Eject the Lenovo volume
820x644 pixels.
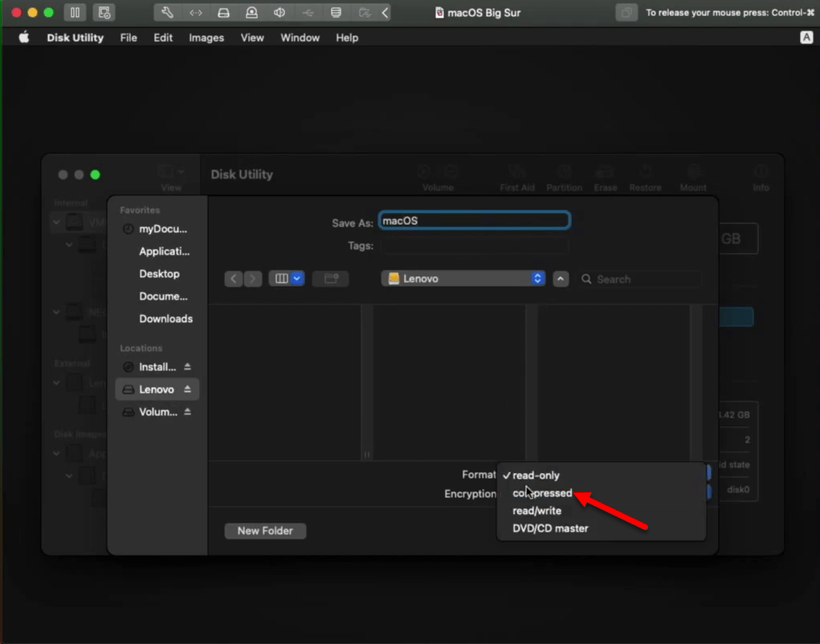187,389
